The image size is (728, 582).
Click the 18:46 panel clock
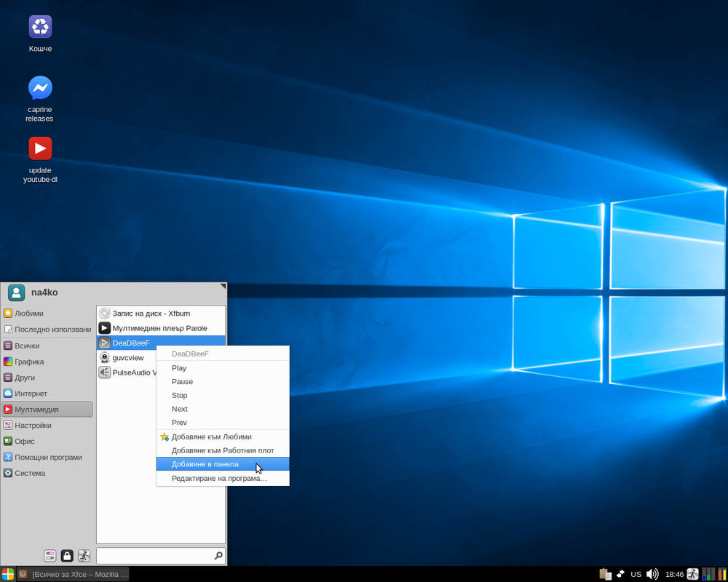click(674, 575)
